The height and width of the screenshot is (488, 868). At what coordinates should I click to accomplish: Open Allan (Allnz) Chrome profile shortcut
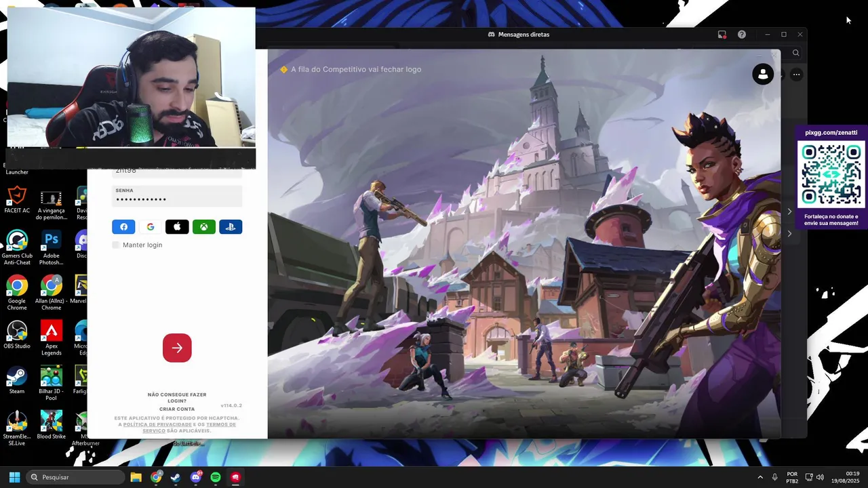pos(51,293)
